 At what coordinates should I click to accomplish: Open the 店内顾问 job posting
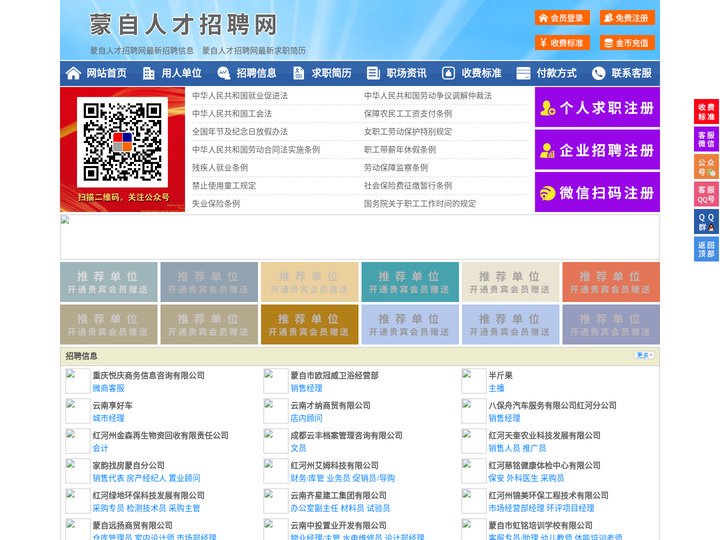tap(306, 418)
